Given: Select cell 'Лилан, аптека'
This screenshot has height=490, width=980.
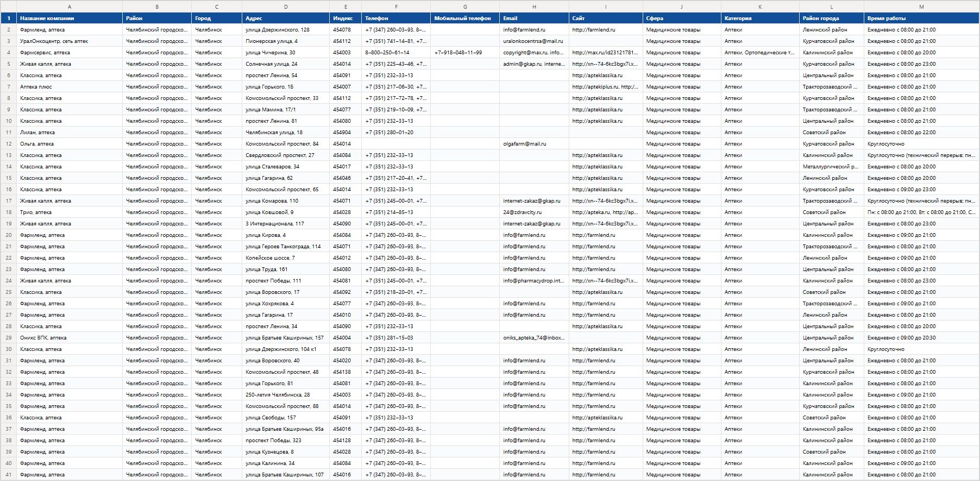Looking at the screenshot, I should pos(70,133).
